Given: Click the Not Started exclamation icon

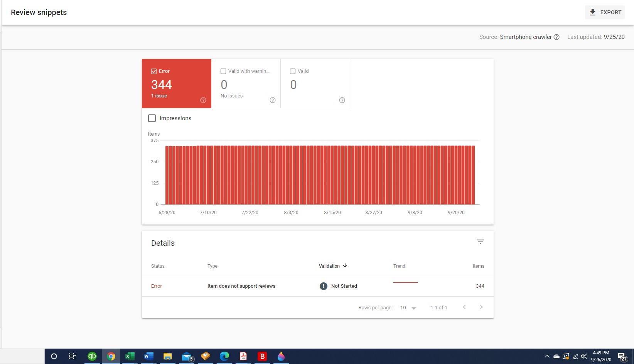Looking at the screenshot, I should tap(324, 286).
